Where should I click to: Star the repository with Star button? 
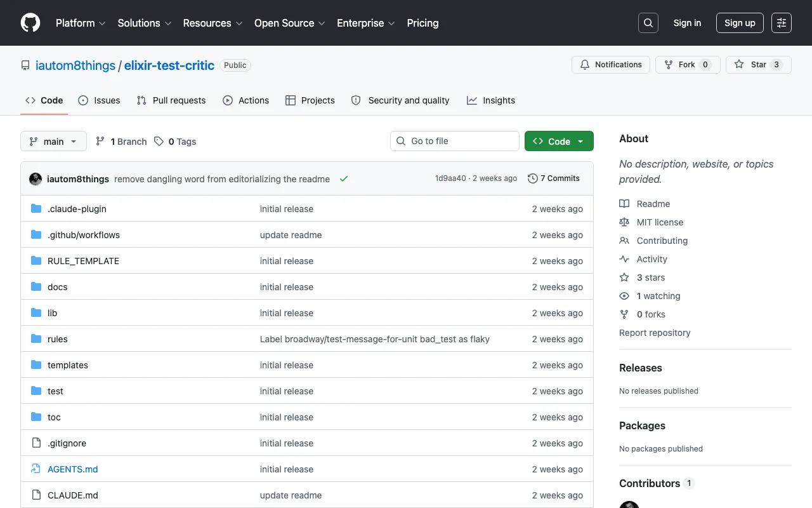[759, 65]
